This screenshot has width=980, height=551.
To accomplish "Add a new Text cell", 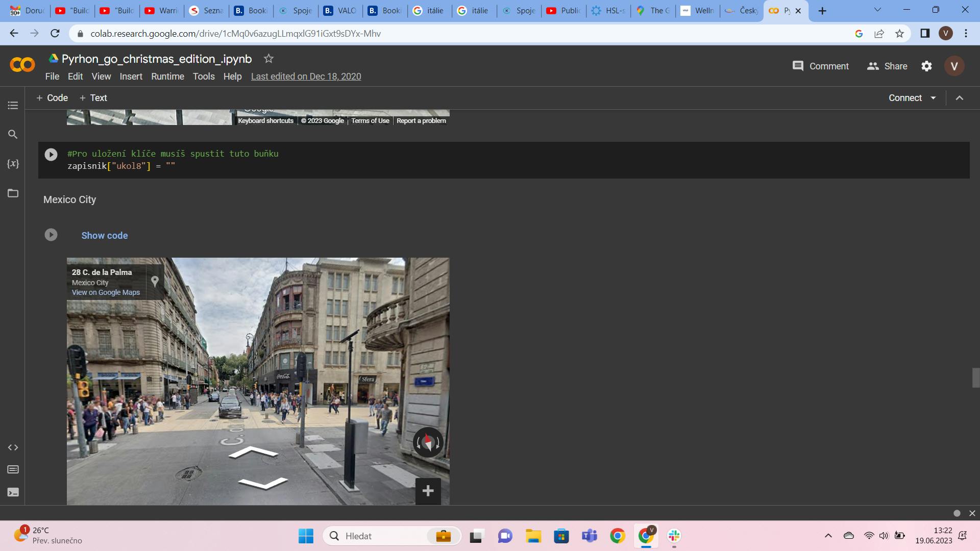I will coord(93,98).
